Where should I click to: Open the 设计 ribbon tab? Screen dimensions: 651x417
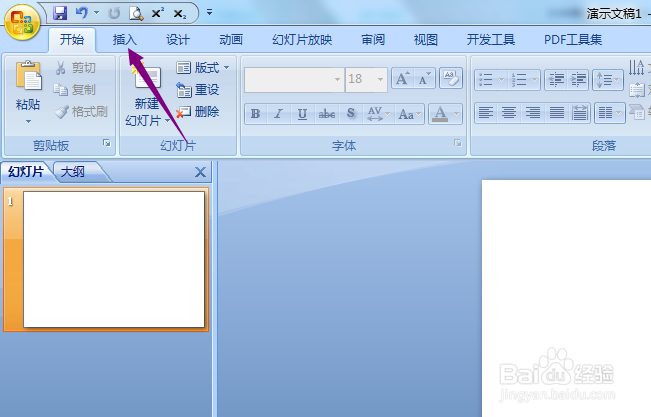pos(178,40)
